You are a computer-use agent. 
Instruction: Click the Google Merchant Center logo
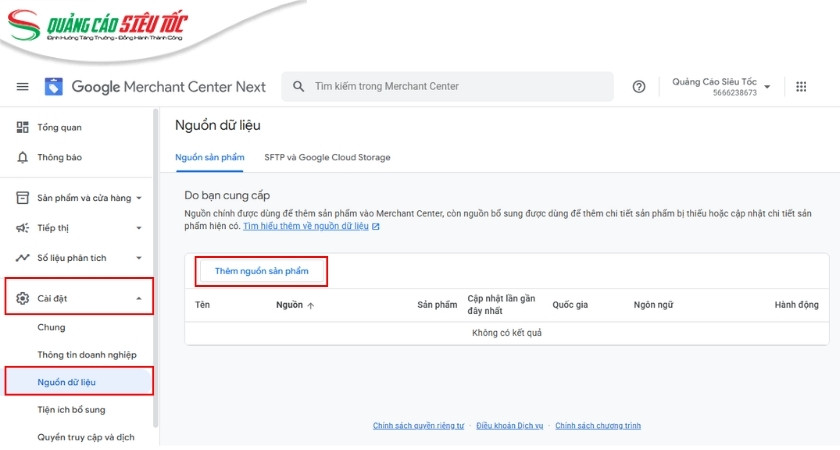(54, 87)
